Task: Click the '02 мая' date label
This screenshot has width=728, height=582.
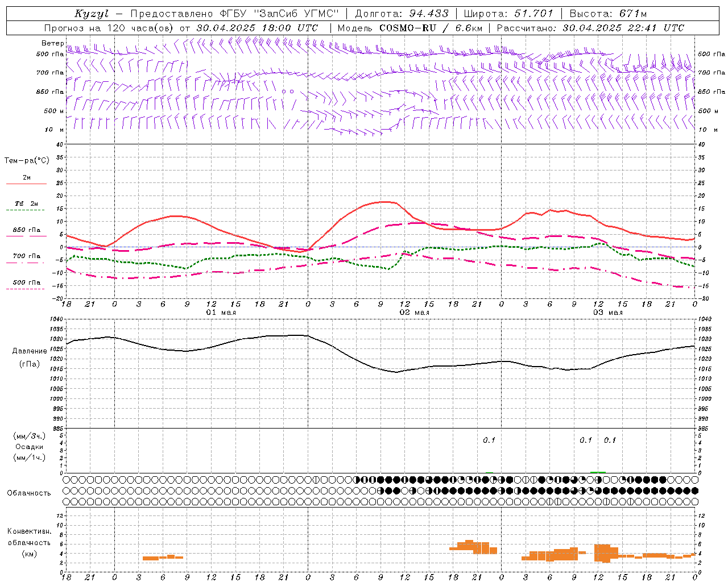Action: tap(414, 313)
